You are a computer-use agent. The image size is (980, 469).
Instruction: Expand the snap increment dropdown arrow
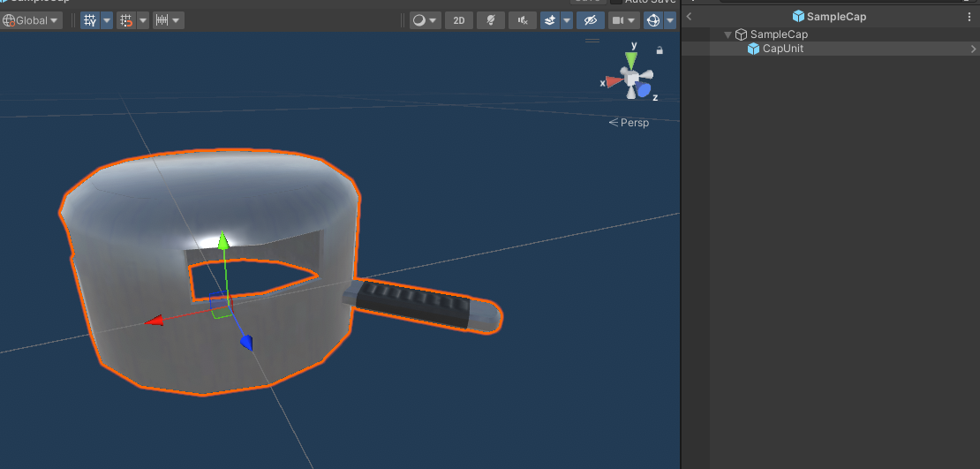[x=177, y=20]
